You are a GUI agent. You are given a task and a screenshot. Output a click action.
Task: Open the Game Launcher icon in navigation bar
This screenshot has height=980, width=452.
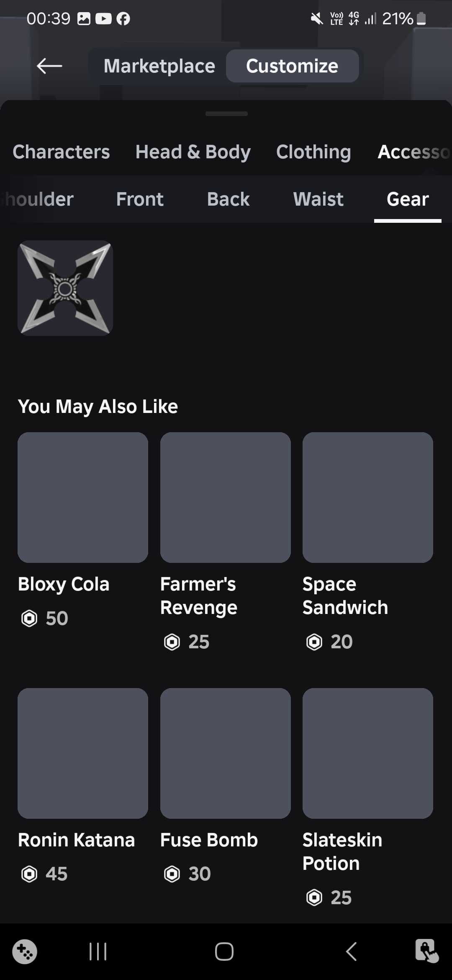(x=25, y=952)
